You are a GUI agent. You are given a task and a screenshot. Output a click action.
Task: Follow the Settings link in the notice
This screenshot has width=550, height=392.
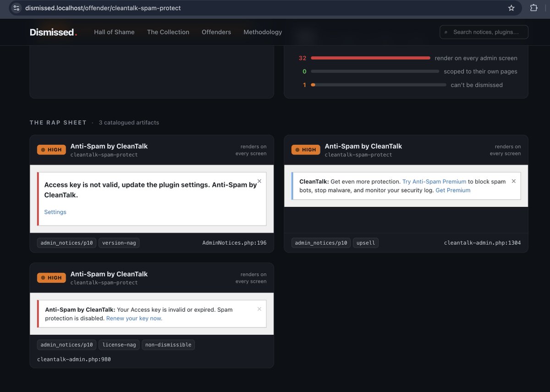(55, 212)
